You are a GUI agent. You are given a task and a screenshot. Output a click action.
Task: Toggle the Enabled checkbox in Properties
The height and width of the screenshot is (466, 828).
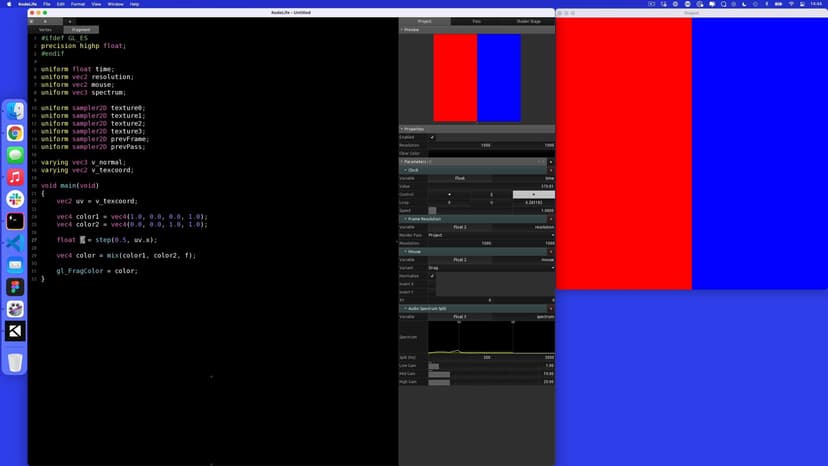pos(432,137)
